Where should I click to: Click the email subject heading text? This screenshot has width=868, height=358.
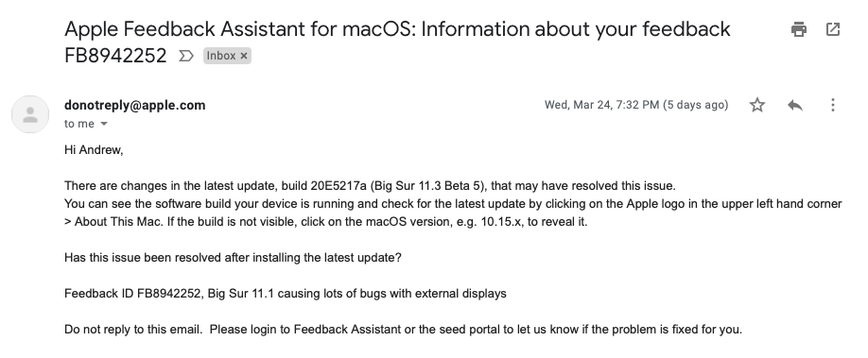397,43
